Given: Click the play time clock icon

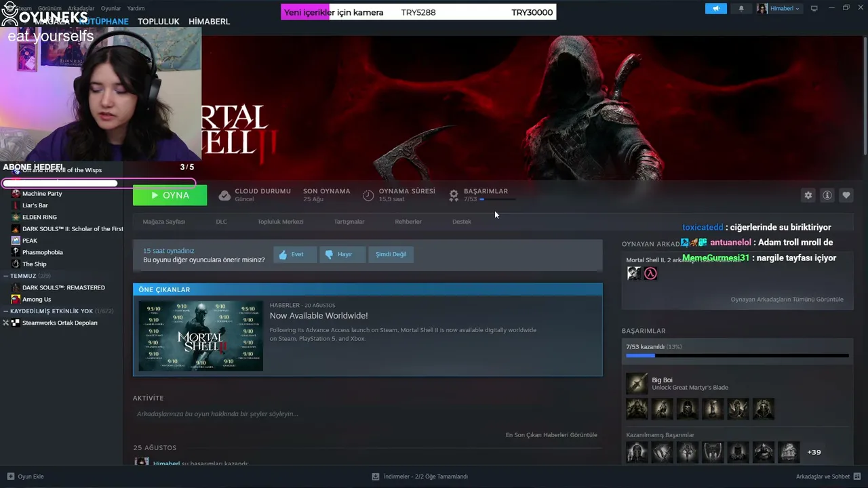Looking at the screenshot, I should tap(368, 195).
